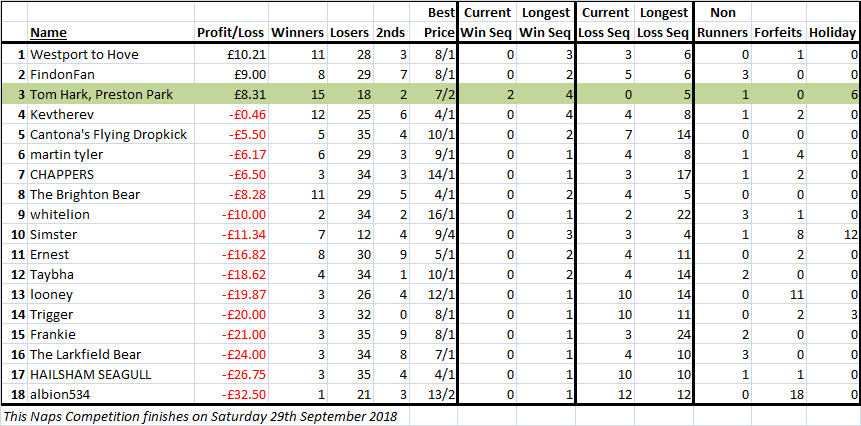Click the Longest Loss Seq header
Viewport: 861px width, 426px height.
(x=663, y=23)
